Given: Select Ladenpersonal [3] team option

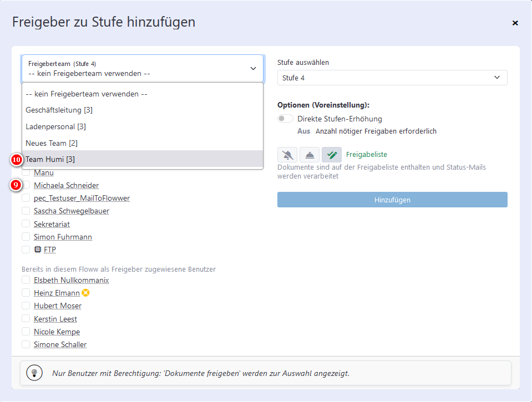Looking at the screenshot, I should pyautogui.click(x=143, y=126).
